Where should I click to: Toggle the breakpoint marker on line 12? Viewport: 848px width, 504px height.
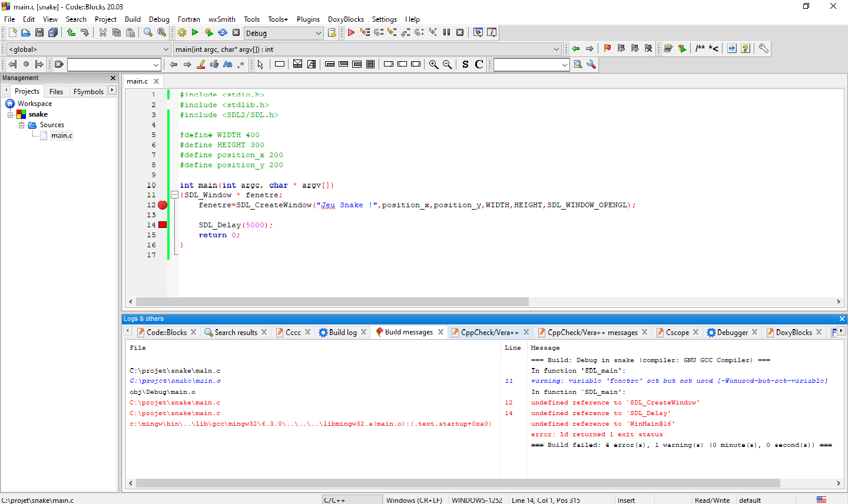tap(163, 205)
